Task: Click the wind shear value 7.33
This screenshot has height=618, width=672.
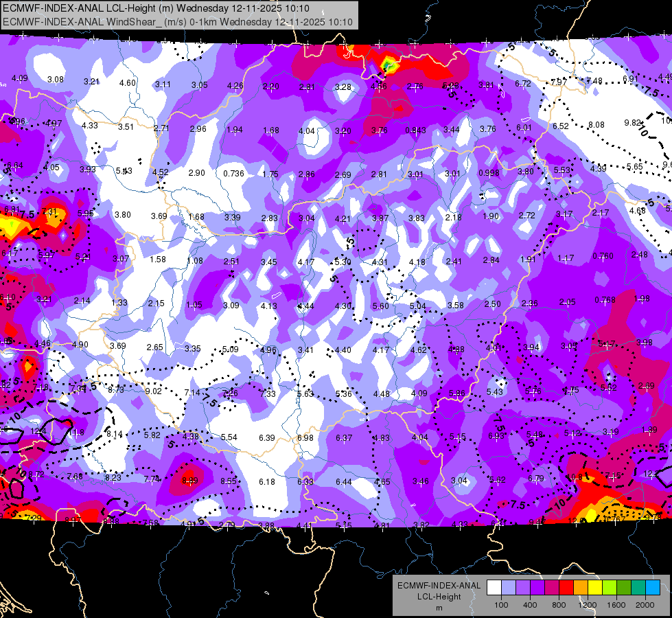Action: click(268, 393)
